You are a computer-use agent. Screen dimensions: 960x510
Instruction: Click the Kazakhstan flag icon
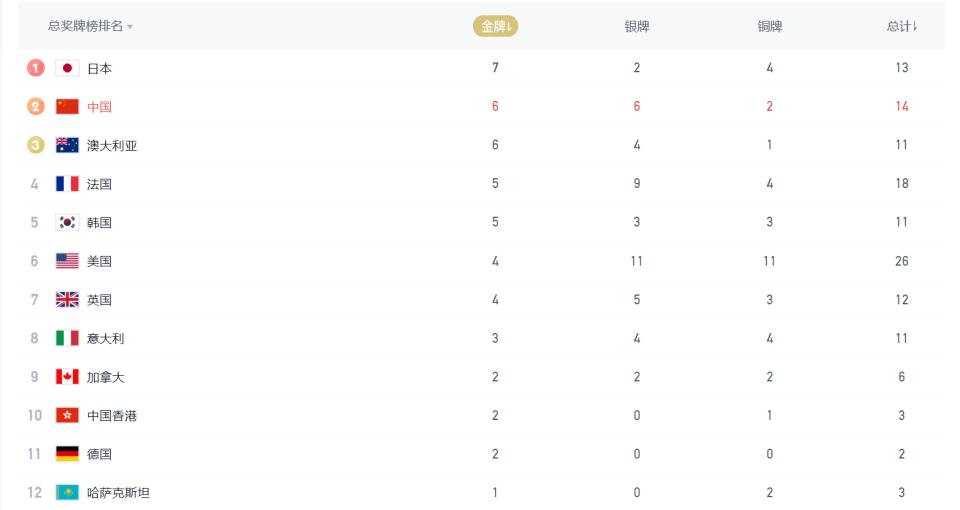tap(67, 492)
